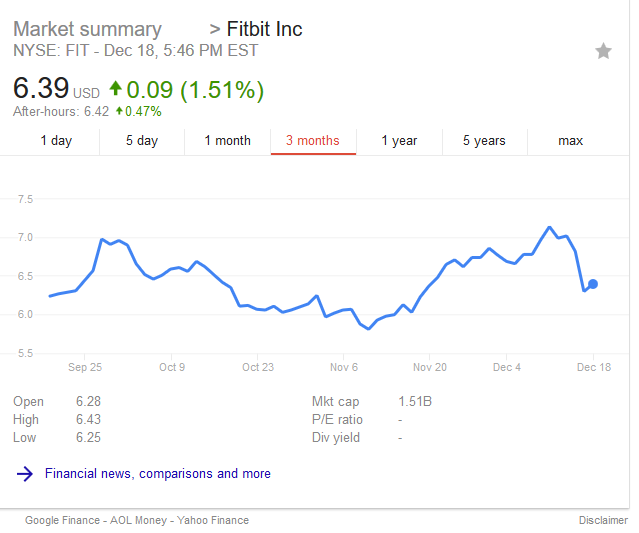Click the green up arrow beside 0.09
This screenshot has width=639, height=533.
click(116, 88)
